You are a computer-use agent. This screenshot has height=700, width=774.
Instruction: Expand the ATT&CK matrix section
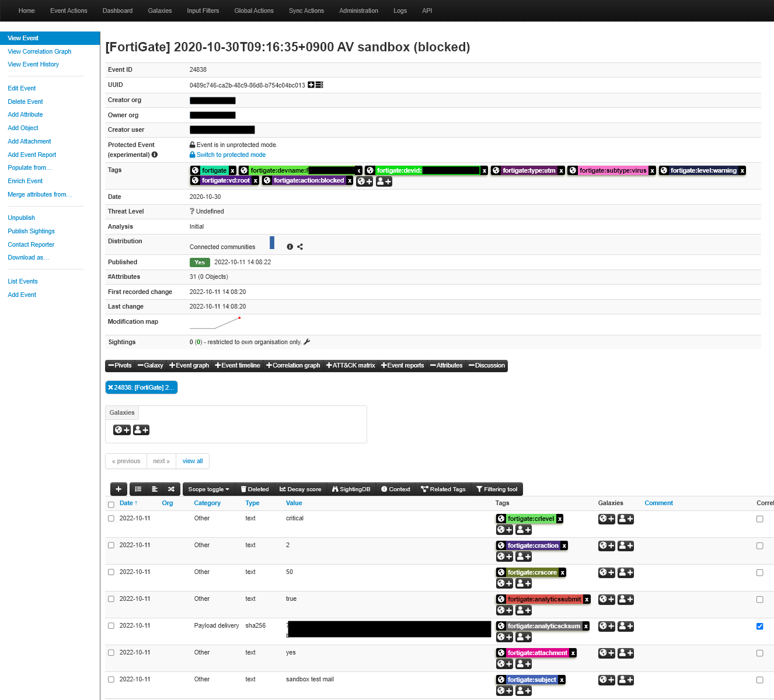[x=351, y=366]
